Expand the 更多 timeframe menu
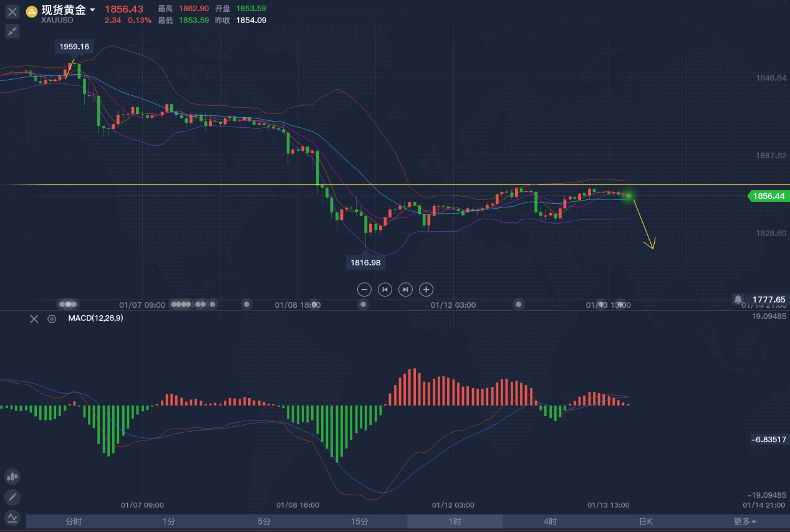Screen dimensions: 790x532 745,521
